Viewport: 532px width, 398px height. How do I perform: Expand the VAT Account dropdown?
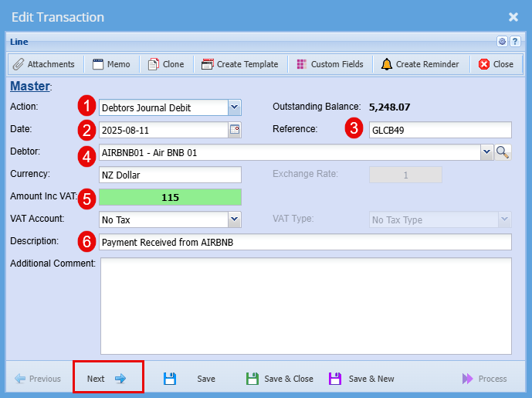click(235, 220)
